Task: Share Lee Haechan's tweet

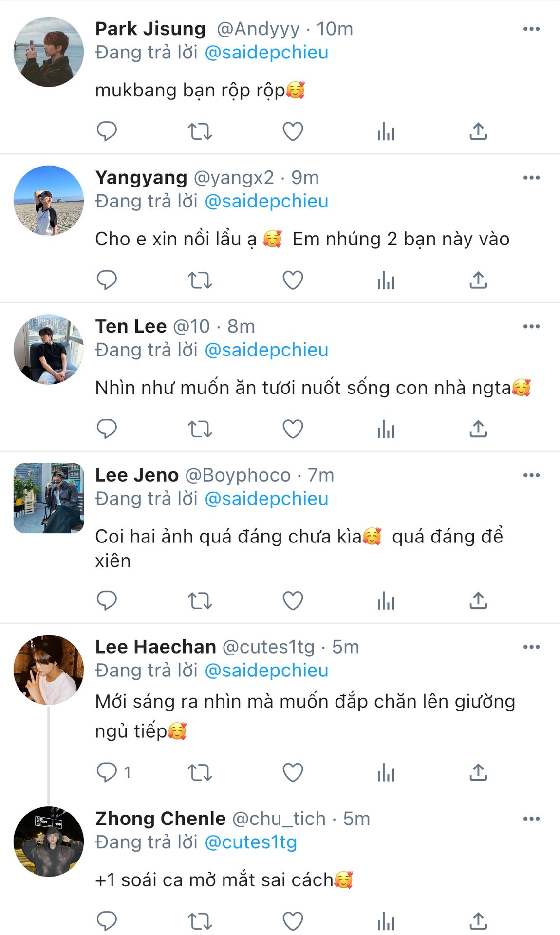Action: tap(478, 772)
